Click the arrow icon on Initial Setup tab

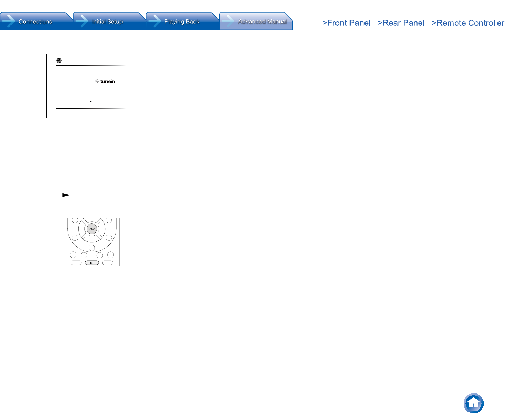82,21
